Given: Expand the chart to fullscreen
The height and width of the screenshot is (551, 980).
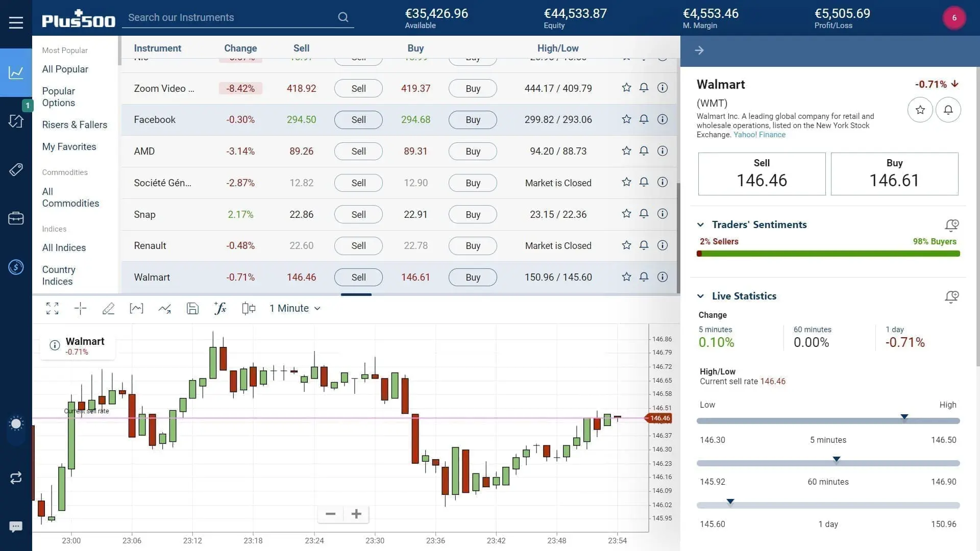Looking at the screenshot, I should pos(52,308).
